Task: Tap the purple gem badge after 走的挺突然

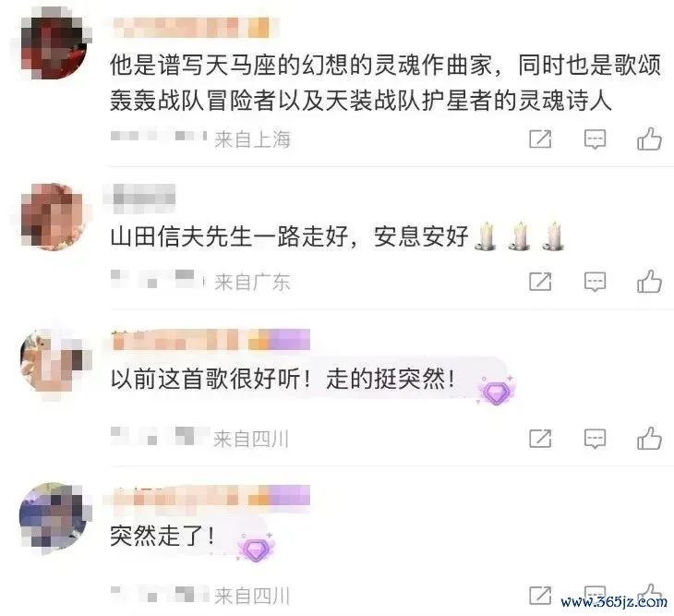Action: coord(497,391)
